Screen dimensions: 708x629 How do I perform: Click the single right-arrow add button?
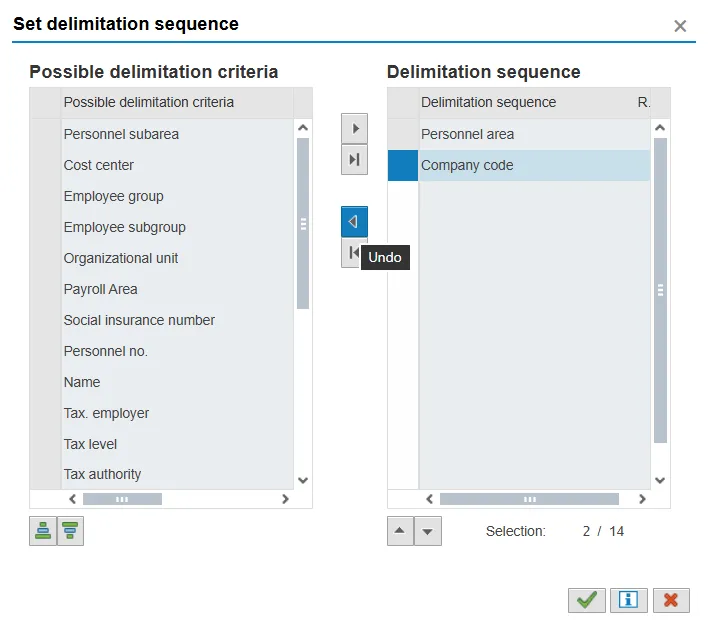pos(354,128)
